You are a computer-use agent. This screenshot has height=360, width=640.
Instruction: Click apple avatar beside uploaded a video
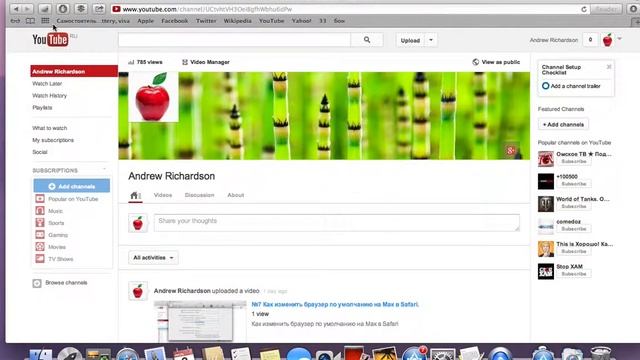(x=138, y=291)
